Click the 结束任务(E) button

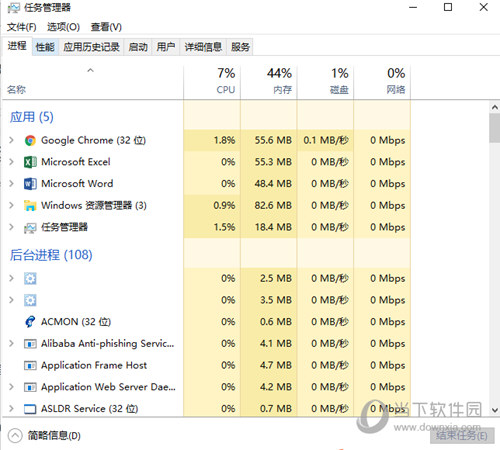coord(462,435)
